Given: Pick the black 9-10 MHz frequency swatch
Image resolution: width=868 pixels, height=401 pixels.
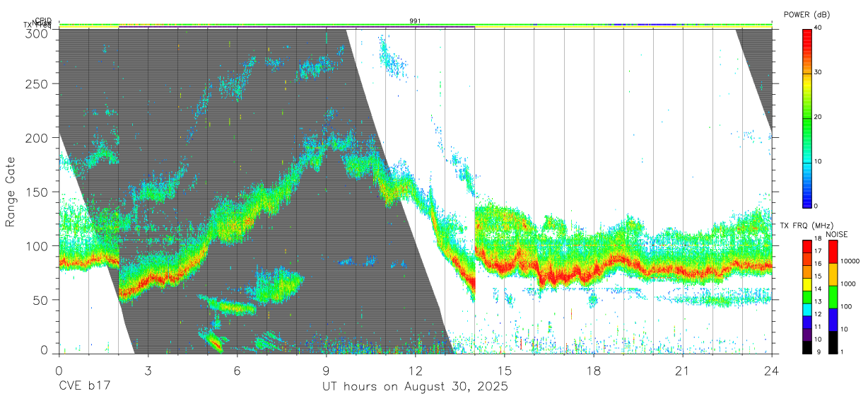Looking at the screenshot, I should coord(807,346).
